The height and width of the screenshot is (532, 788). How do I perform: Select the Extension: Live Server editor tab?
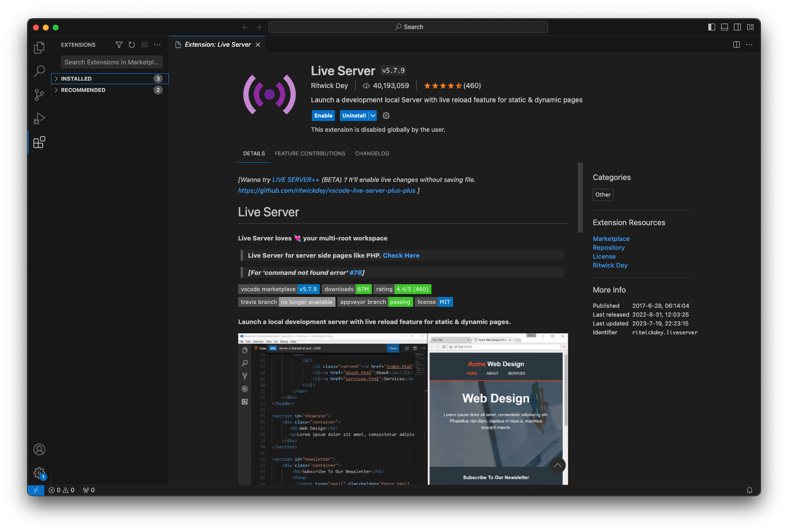217,45
